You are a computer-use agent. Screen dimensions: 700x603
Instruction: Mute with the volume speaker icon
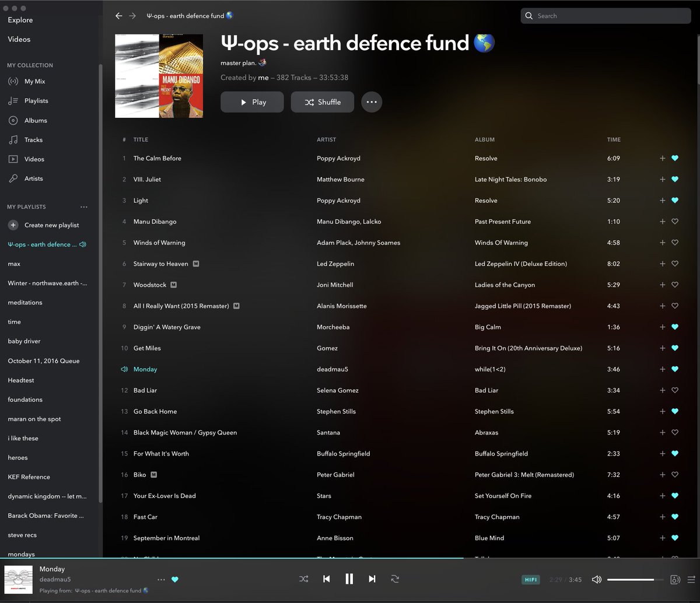(x=597, y=580)
